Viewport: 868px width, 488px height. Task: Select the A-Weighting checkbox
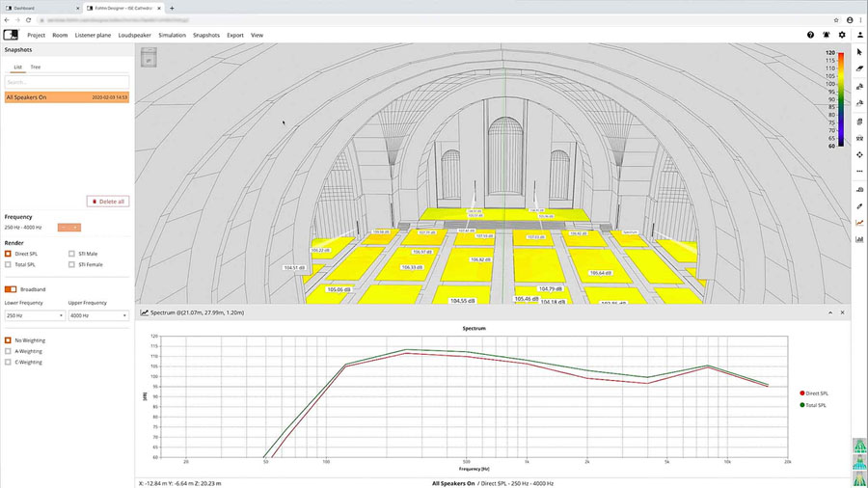8,351
